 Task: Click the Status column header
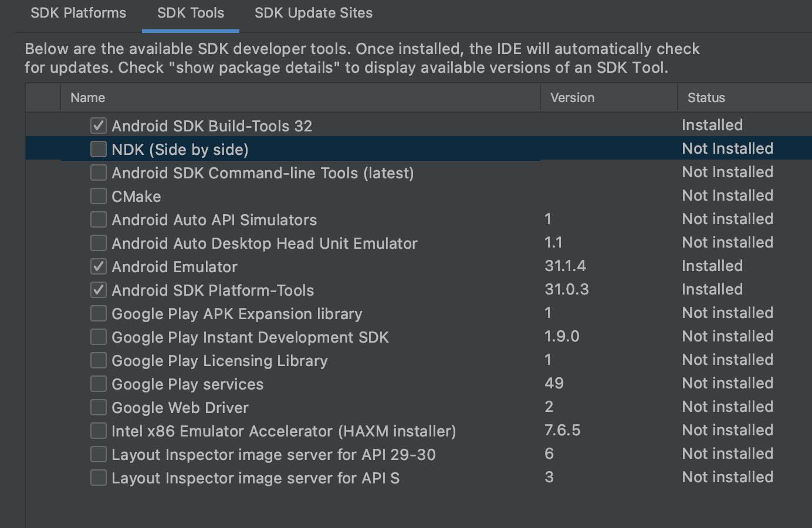tap(706, 98)
